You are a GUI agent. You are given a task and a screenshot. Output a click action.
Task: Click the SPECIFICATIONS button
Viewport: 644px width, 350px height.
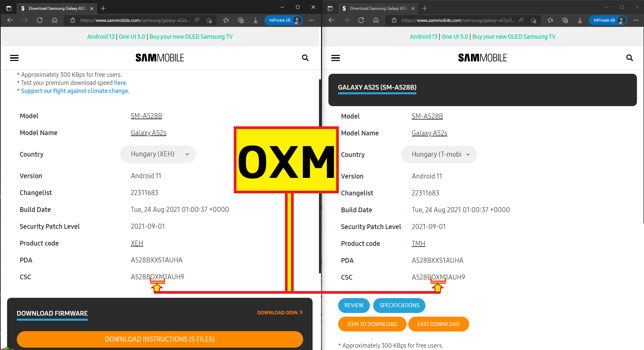[399, 306]
